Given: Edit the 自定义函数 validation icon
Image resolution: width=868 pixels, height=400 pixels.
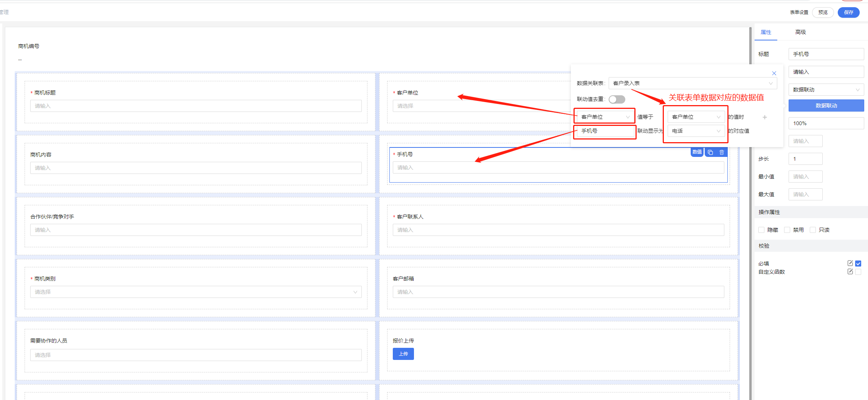Looking at the screenshot, I should pos(850,271).
